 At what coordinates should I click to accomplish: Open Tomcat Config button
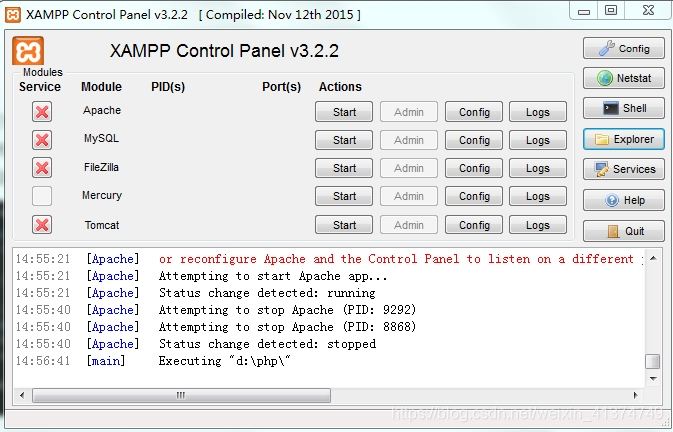coord(474,225)
